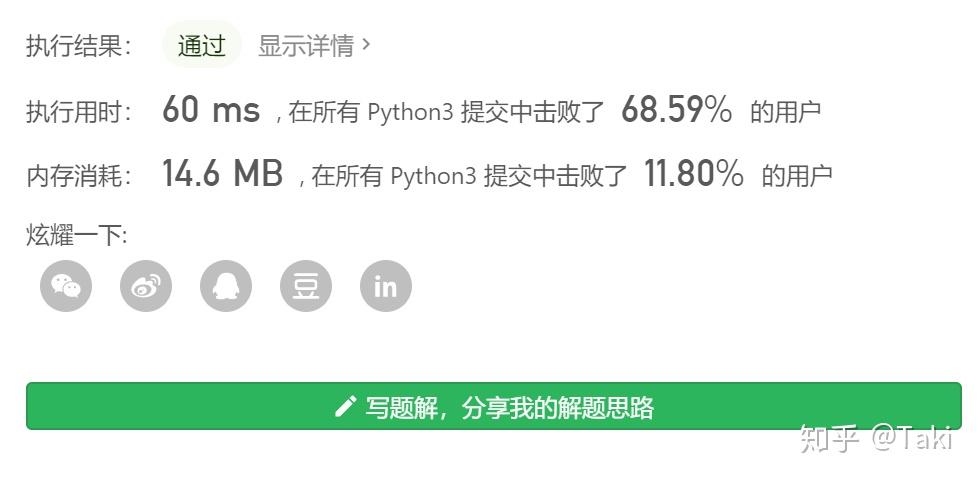Image resolution: width=978 pixels, height=478 pixels.
Task: Select the 14.6 MB memory value
Action: (223, 173)
